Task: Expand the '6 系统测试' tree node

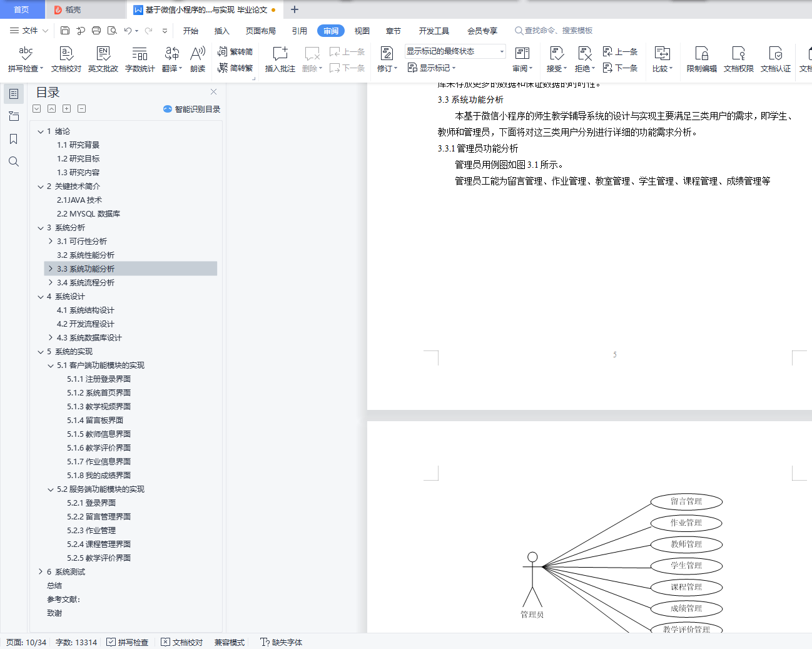Action: (41, 571)
